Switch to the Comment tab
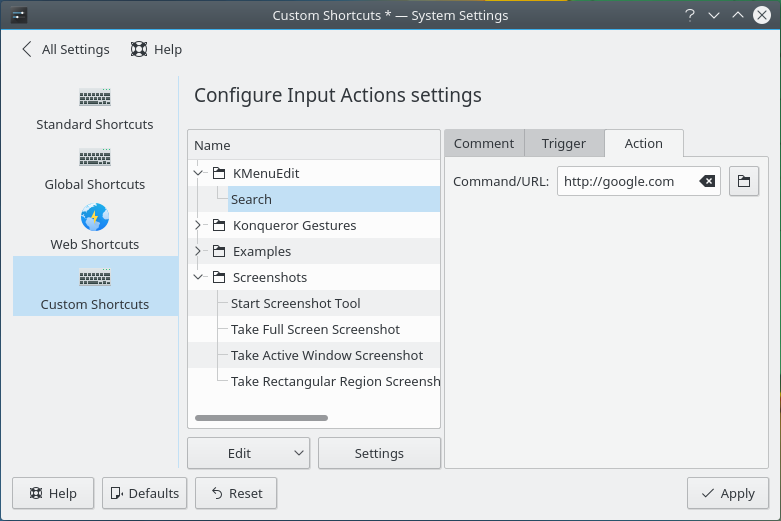The width and height of the screenshot is (781, 521). point(484,143)
